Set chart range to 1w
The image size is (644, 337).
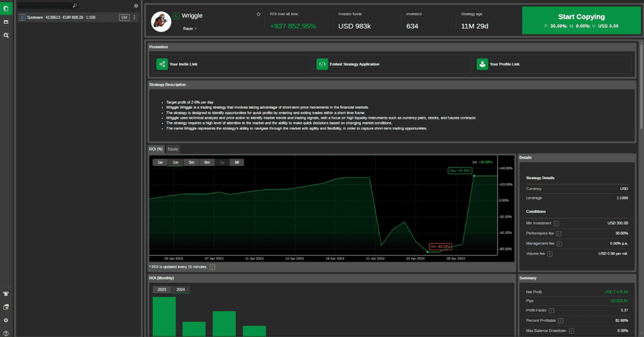[x=160, y=162]
